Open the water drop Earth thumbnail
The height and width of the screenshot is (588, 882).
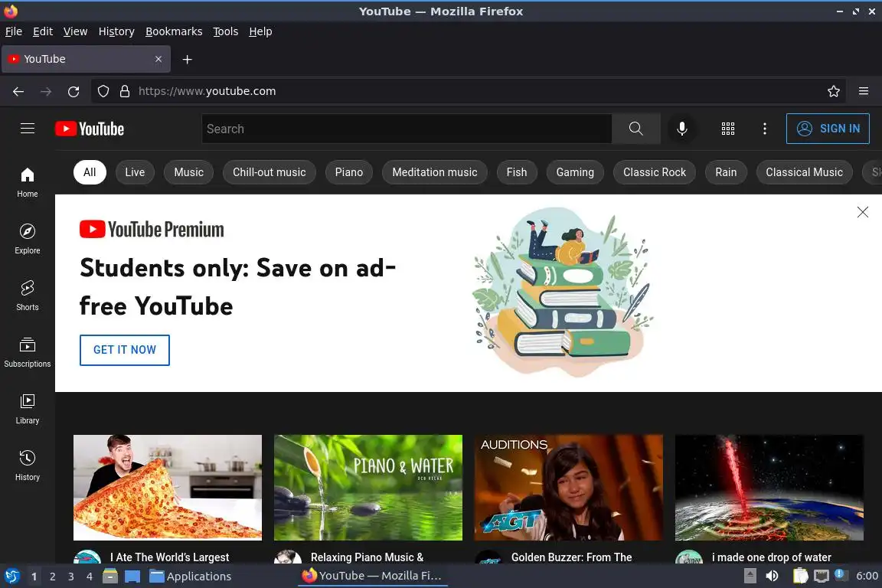tap(769, 487)
